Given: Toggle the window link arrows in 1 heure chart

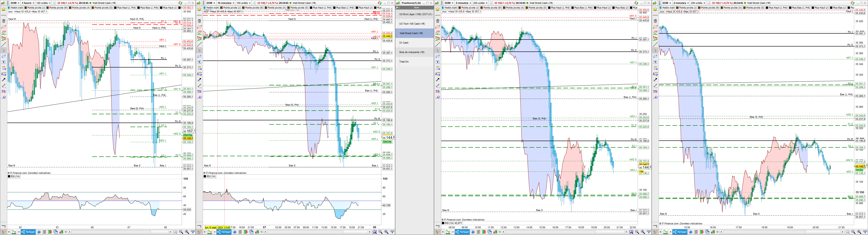Looking at the screenshot, I should 180,3.
